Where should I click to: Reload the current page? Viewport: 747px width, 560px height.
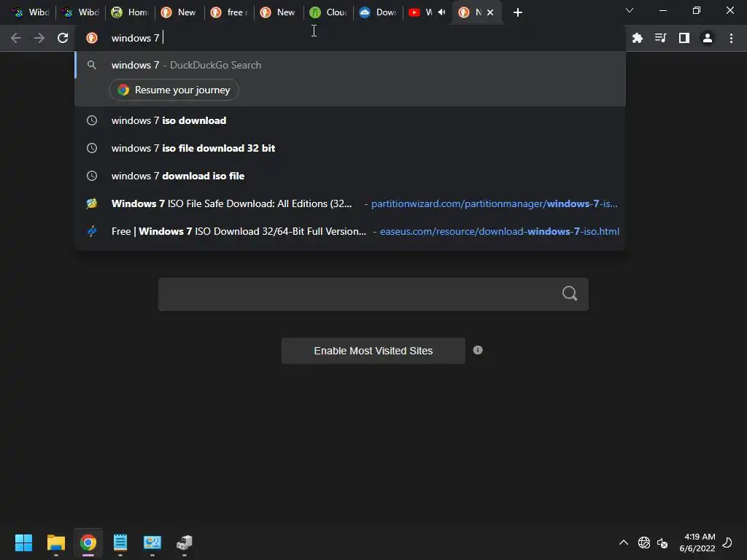pyautogui.click(x=63, y=38)
